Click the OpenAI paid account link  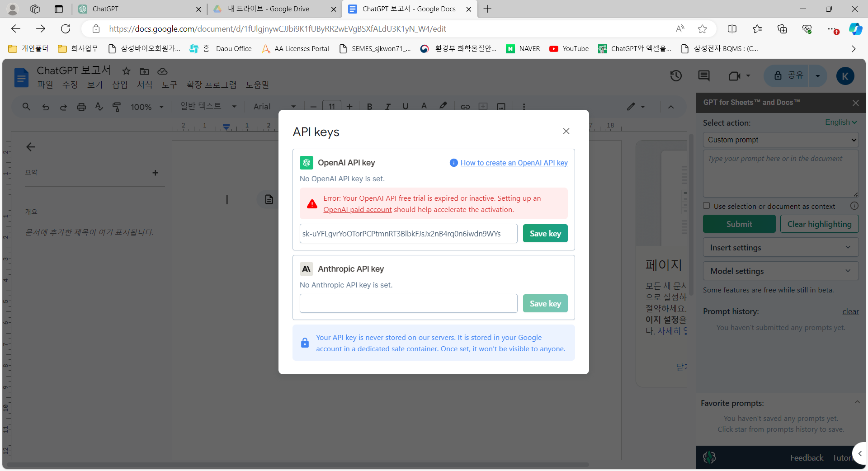(x=357, y=210)
